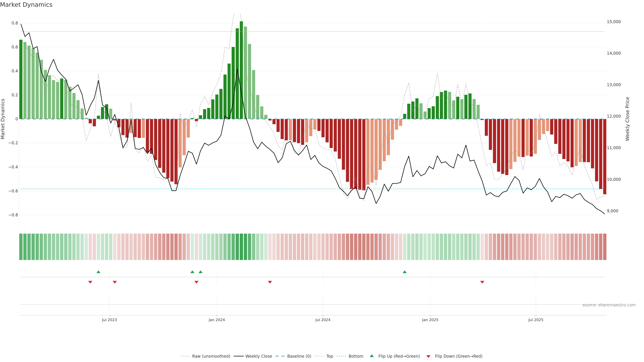Image resolution: width=644 pixels, height=362 pixels.
Task: Click the red flip-down marker between Jan and Jul 2024
Action: (x=270, y=282)
